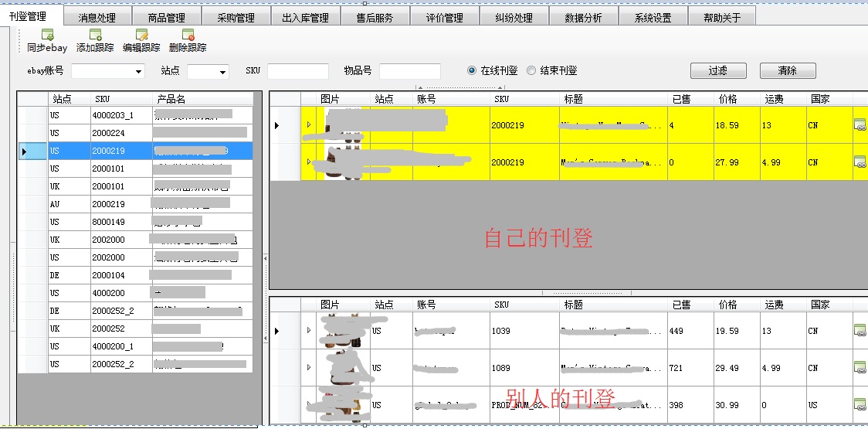The image size is (868, 429).
Task: Select the 结束刊登 radio button
Action: click(x=531, y=70)
